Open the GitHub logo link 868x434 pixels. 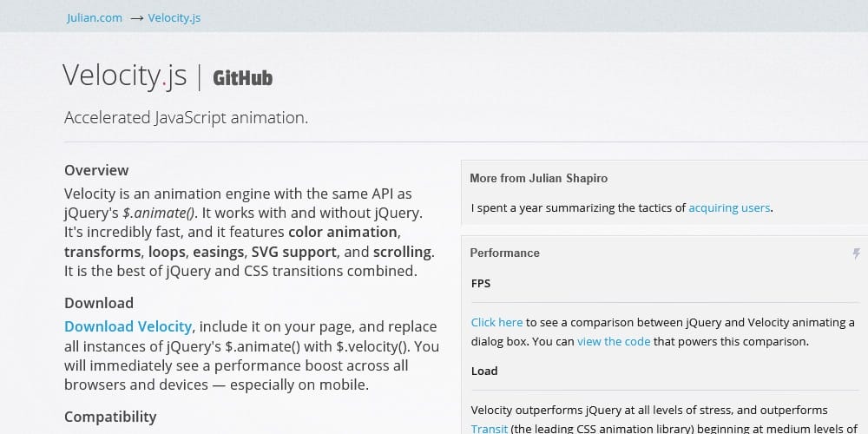tap(242, 79)
